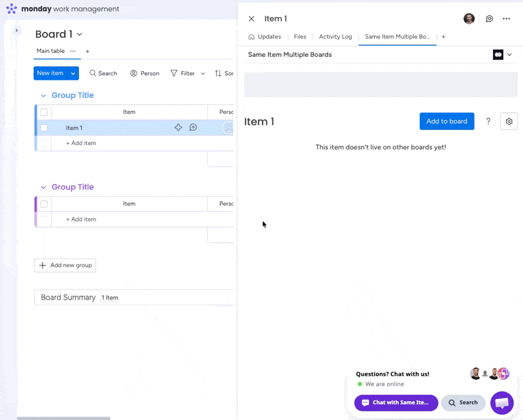Check the select-all box in blue group header
Viewport: 523px width, 420px height.
44,112
